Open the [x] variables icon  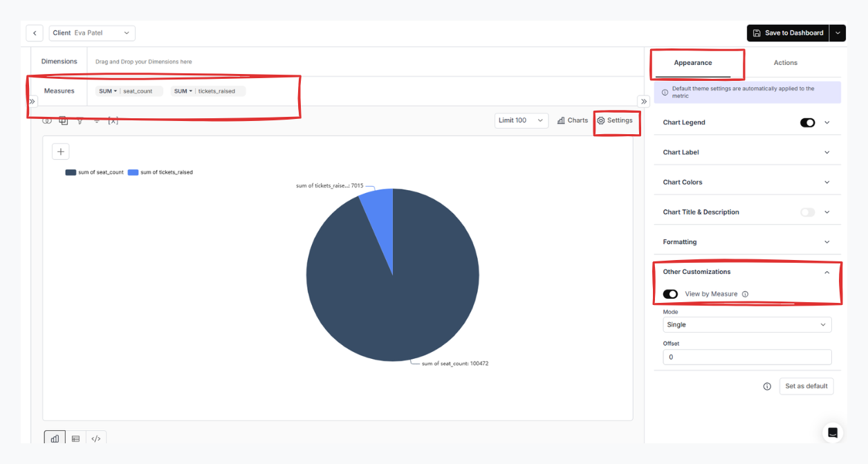pyautogui.click(x=113, y=121)
